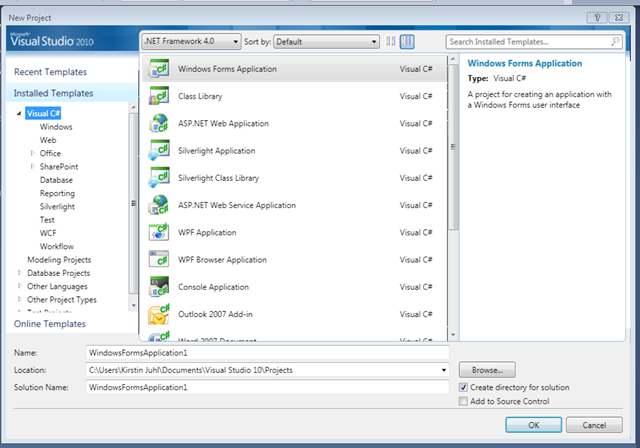Switch to small icons view
The height and width of the screenshot is (448, 640).
391,41
